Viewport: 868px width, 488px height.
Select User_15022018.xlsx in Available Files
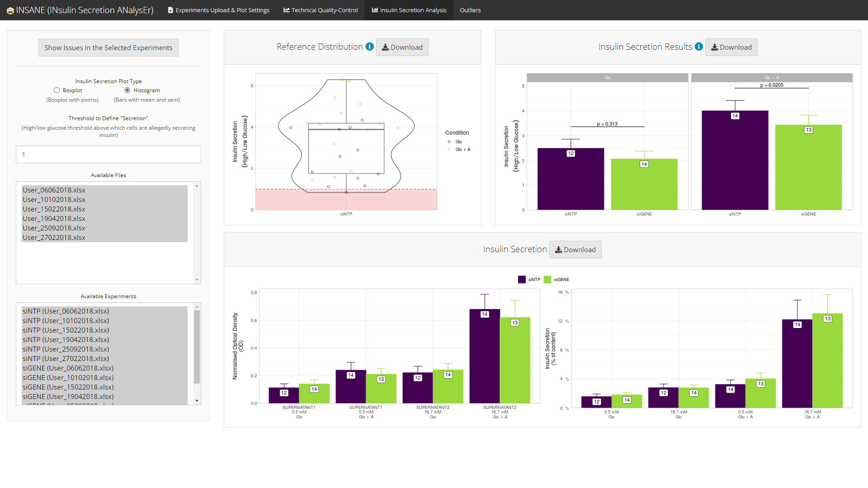(54, 209)
